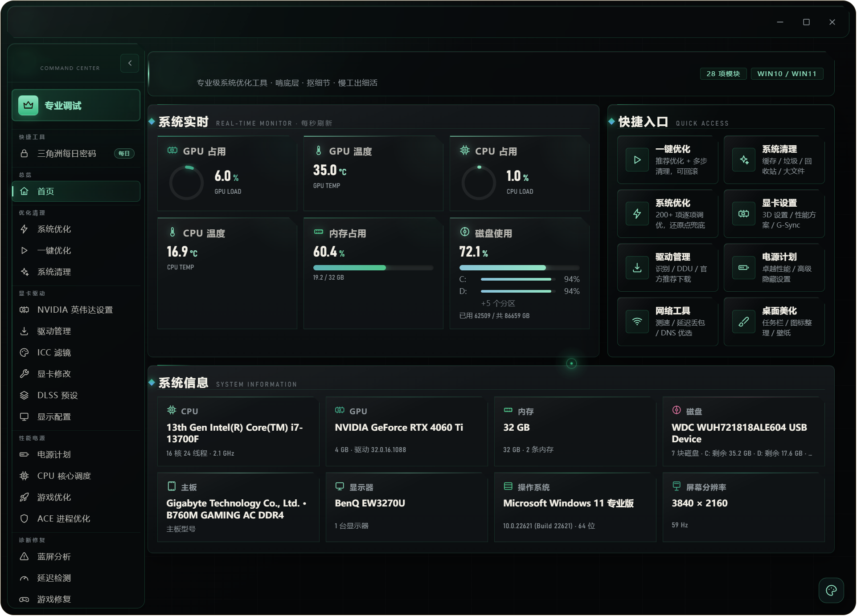
Task: Click the 磁盘使用 total usage bar
Action: click(519, 268)
